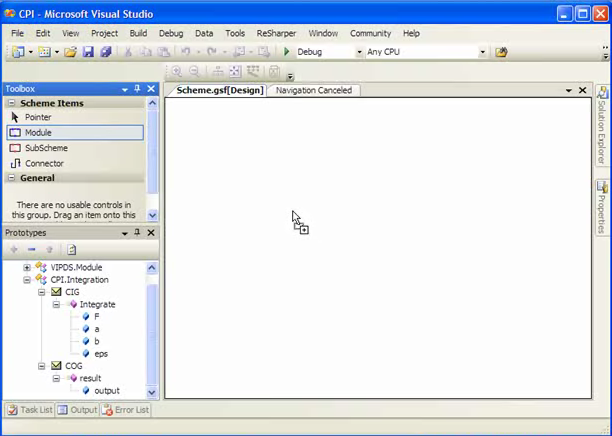Expand the VIPDS.Module tree node
Viewport: 612px width, 436px height.
(x=27, y=268)
